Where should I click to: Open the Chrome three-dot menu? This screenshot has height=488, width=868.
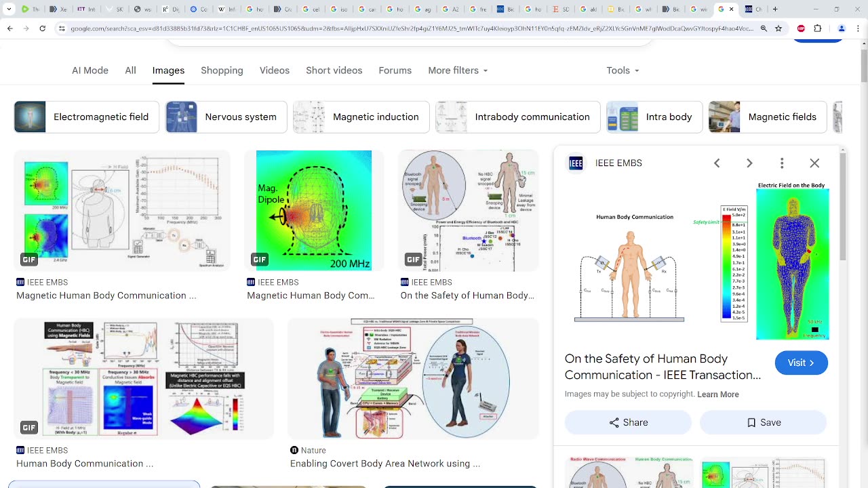click(859, 28)
